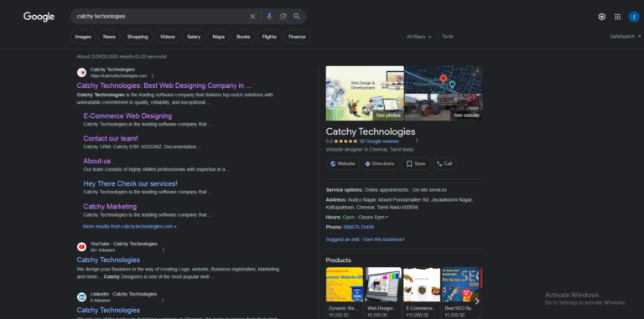644x319 pixels.
Task: Open the LinkedIn Catchy Technologies result title
Action: click(108, 311)
